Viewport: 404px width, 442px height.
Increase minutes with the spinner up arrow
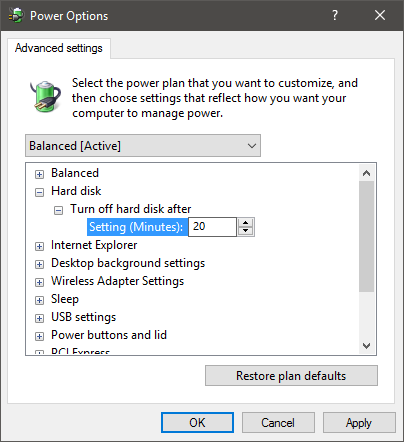[x=246, y=223]
